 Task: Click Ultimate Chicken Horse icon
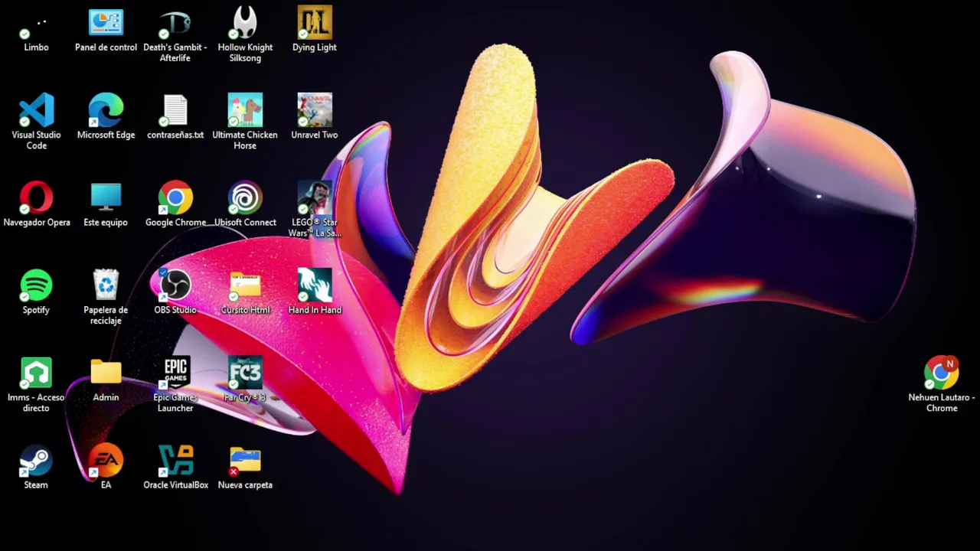pyautogui.click(x=245, y=122)
